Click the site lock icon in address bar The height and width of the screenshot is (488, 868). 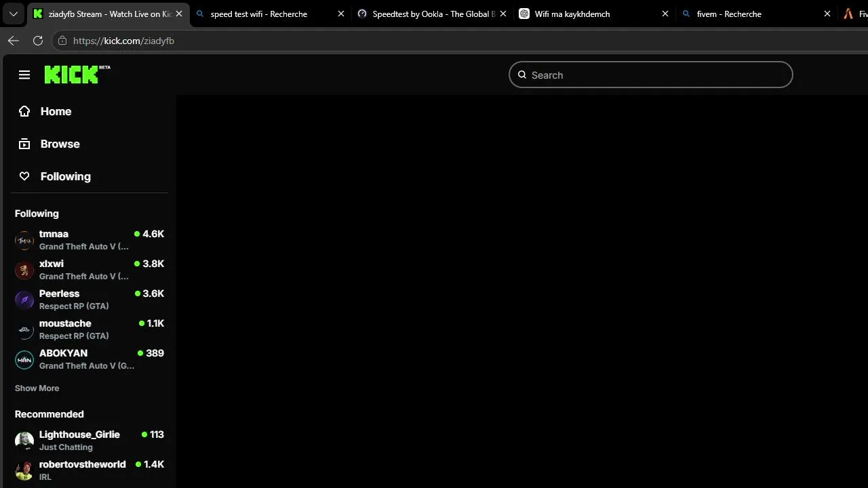(62, 41)
